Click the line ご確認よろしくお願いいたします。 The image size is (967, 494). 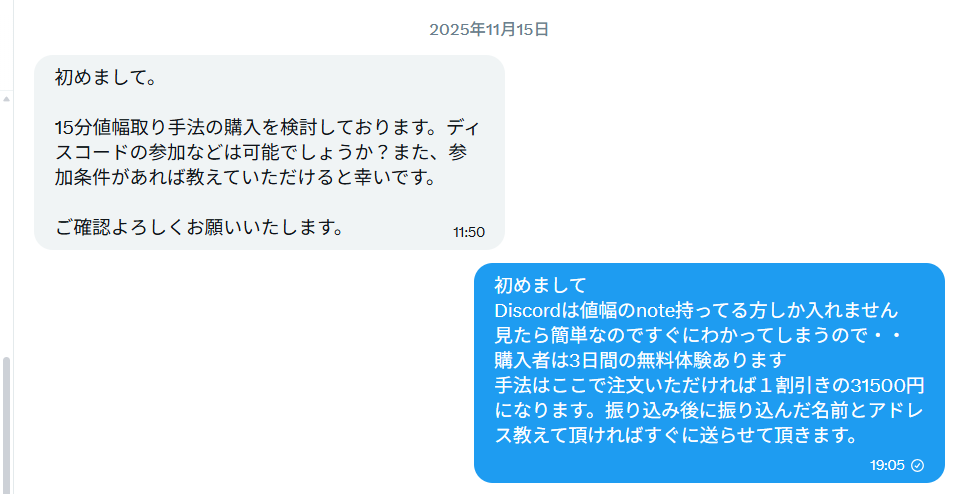200,228
